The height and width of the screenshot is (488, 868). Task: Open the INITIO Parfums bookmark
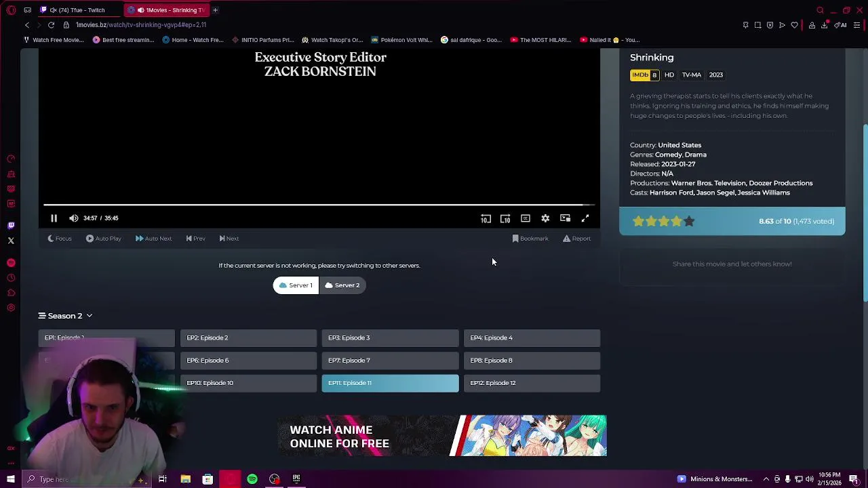263,40
